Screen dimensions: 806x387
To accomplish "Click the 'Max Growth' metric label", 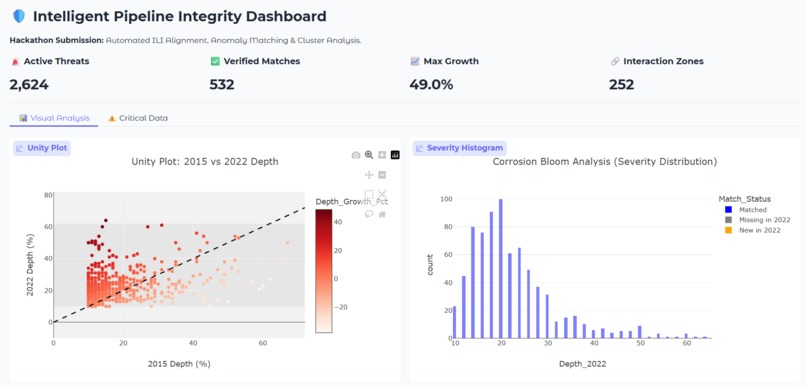I will click(x=451, y=61).
